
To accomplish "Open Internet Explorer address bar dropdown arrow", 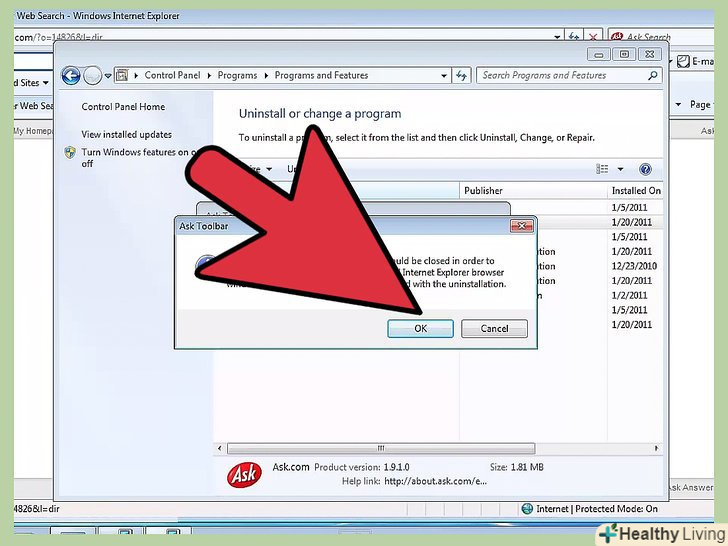I will [557, 37].
